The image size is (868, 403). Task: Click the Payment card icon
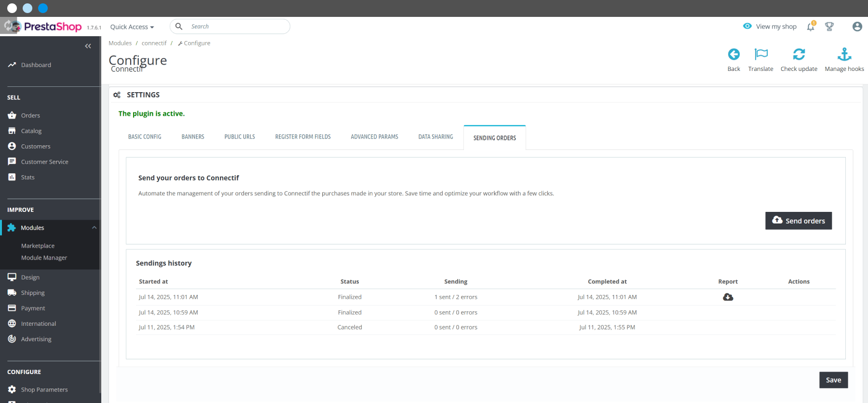coord(12,308)
